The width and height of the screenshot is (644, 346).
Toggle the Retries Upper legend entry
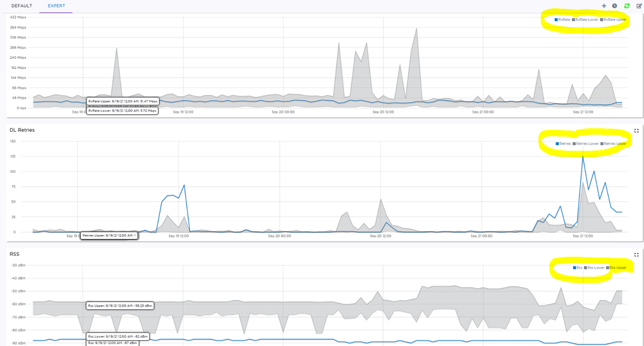coord(614,144)
